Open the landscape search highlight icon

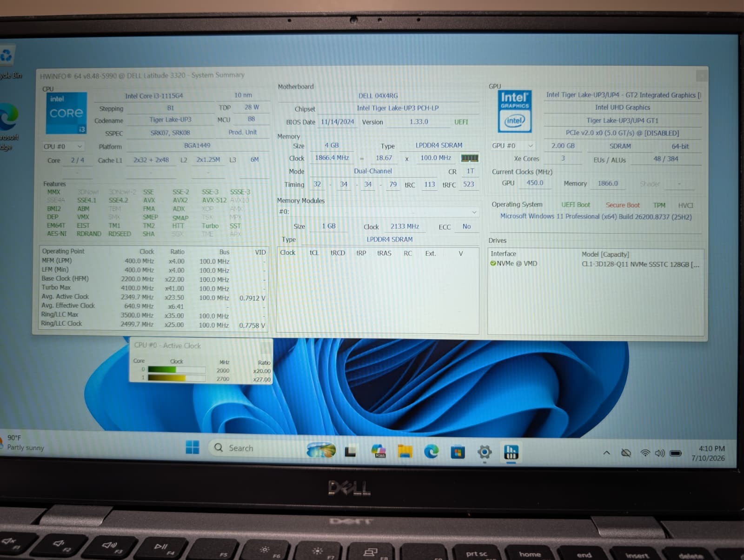[x=321, y=450]
